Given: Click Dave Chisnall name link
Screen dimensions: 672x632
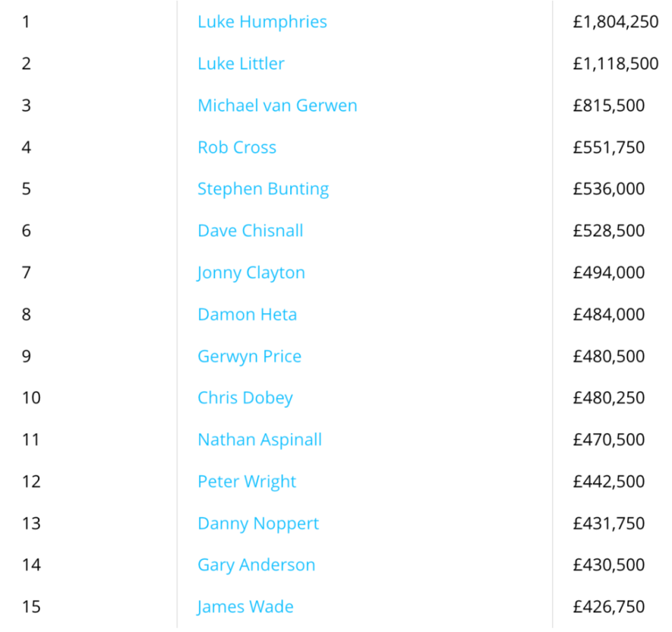Looking at the screenshot, I should (250, 231).
